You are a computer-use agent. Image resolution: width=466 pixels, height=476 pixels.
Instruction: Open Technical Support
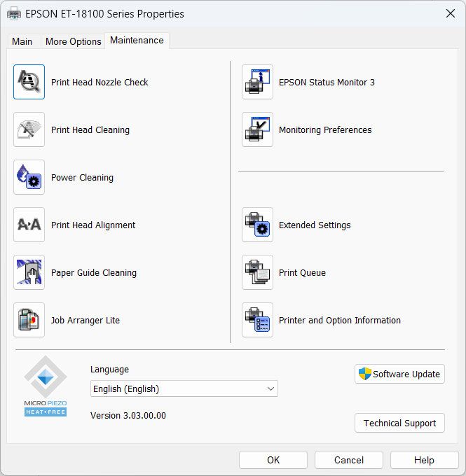399,423
